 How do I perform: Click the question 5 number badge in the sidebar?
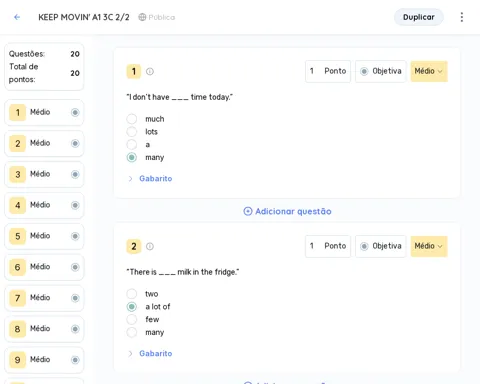click(18, 236)
